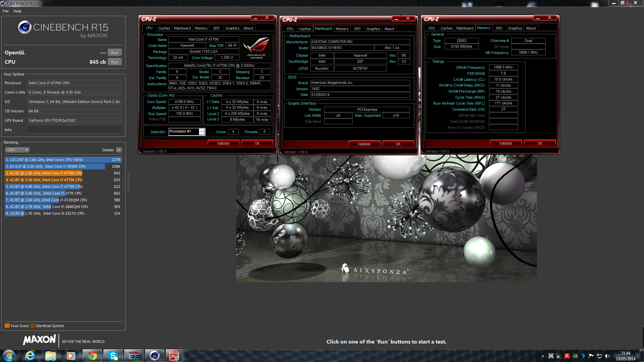Screen dimensions: 644x362
Task: Select CPU tab in middle CPU-Z window
Action: click(x=290, y=29)
